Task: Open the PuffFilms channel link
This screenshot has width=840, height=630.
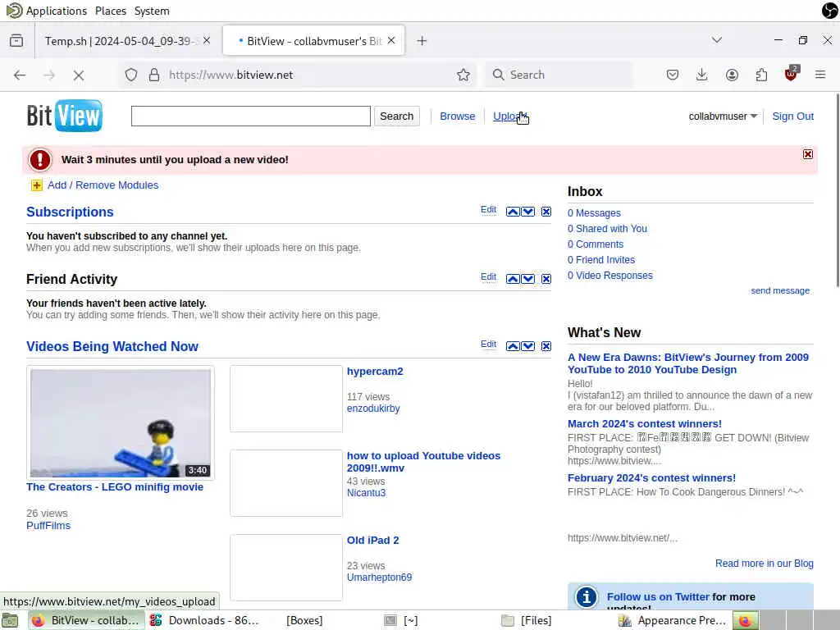Action: pyautogui.click(x=48, y=526)
